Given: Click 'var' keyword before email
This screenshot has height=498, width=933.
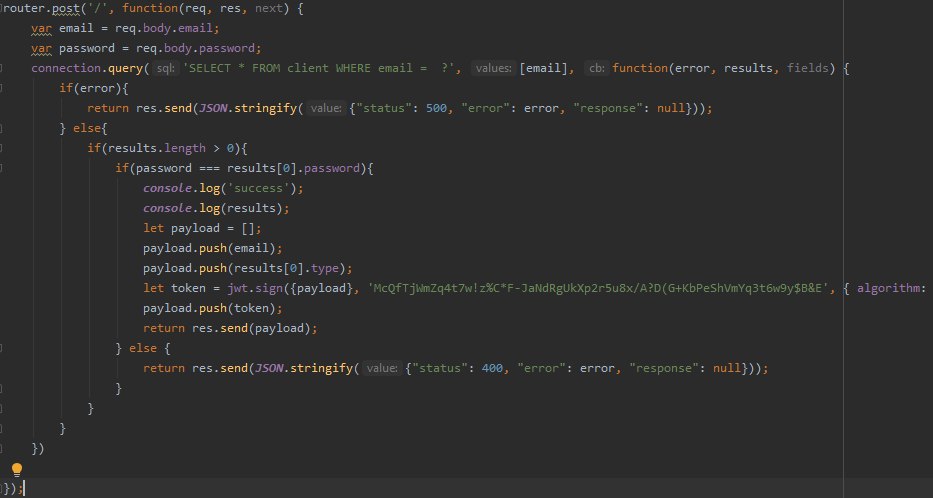Looking at the screenshot, I should coord(41,28).
